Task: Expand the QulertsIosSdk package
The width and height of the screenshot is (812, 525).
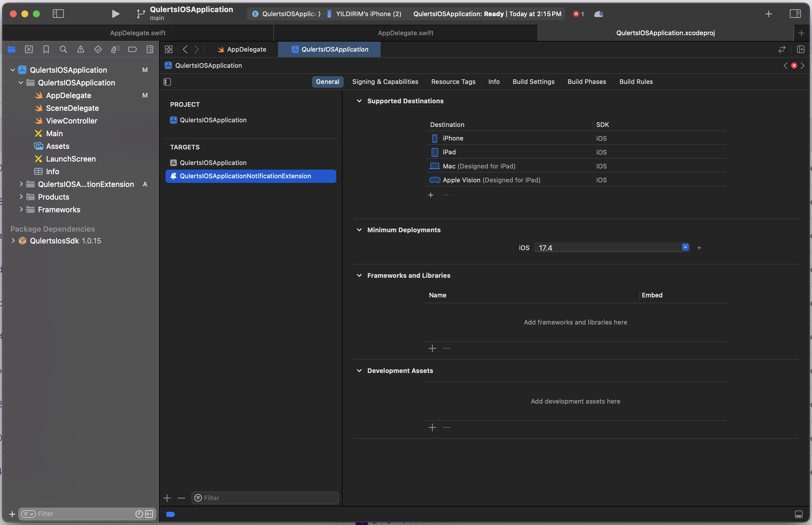Action: [x=13, y=240]
